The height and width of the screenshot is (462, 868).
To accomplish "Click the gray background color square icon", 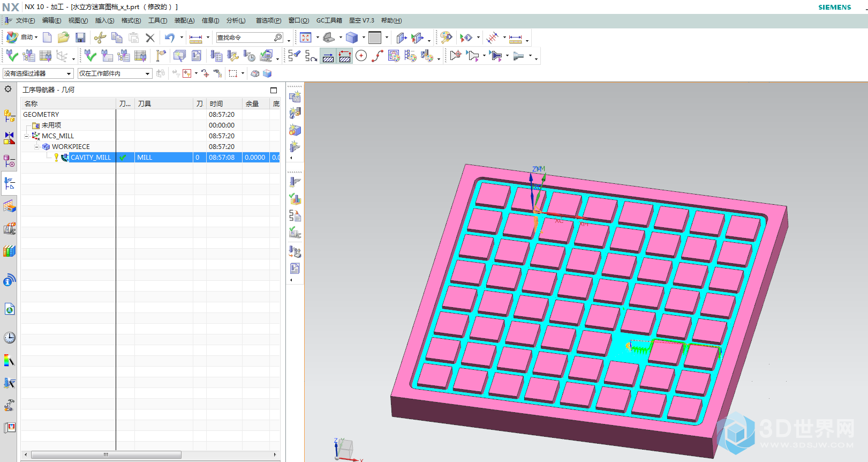I will (375, 38).
